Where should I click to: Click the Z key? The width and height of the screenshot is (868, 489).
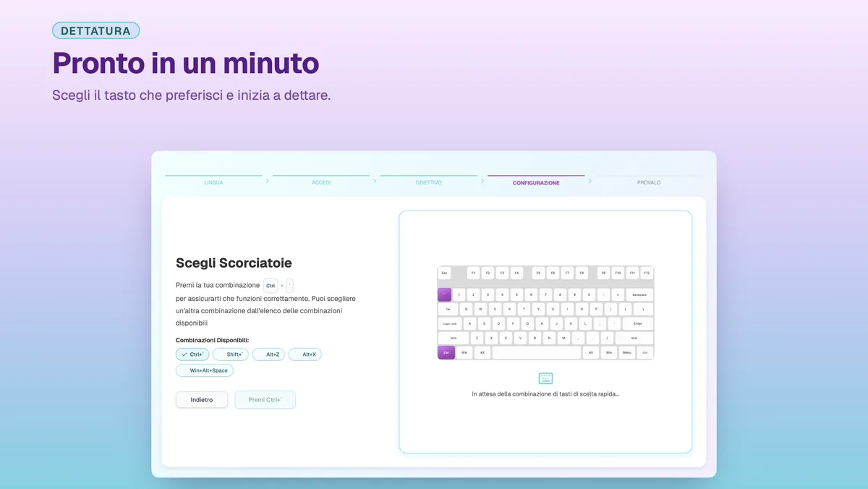[x=477, y=338]
